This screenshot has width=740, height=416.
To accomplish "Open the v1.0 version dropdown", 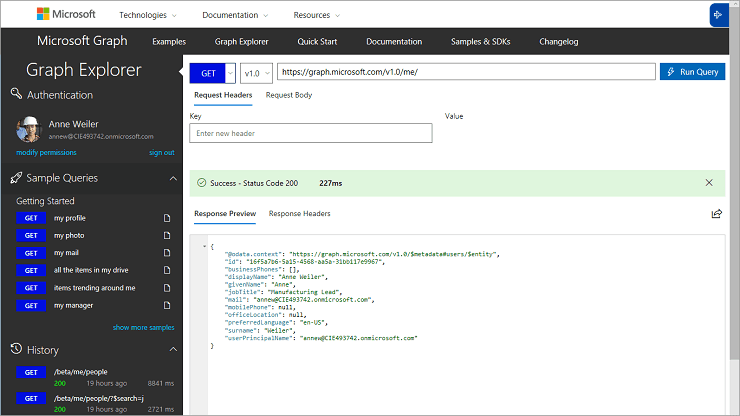I will (256, 73).
